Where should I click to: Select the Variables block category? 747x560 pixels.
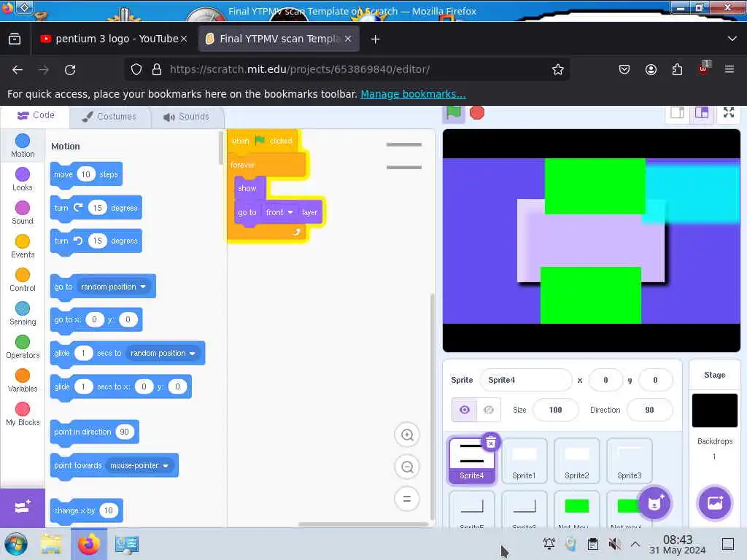tap(23, 381)
